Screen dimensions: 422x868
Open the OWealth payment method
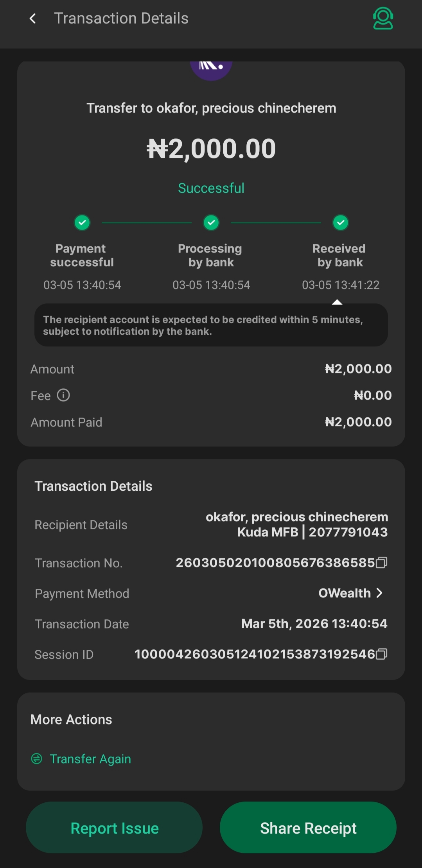(x=345, y=593)
